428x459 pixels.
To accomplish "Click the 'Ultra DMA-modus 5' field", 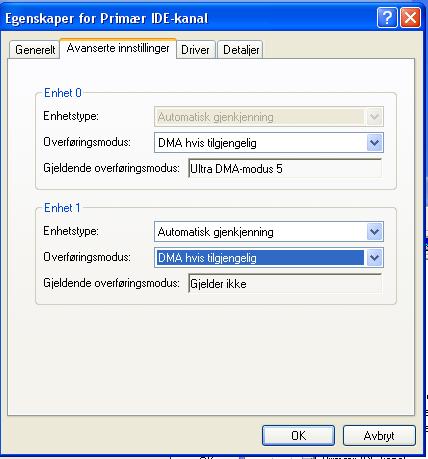I will (285, 168).
